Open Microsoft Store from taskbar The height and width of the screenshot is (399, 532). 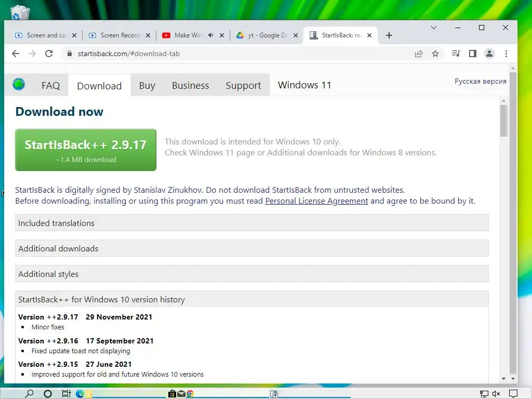pyautogui.click(x=172, y=394)
